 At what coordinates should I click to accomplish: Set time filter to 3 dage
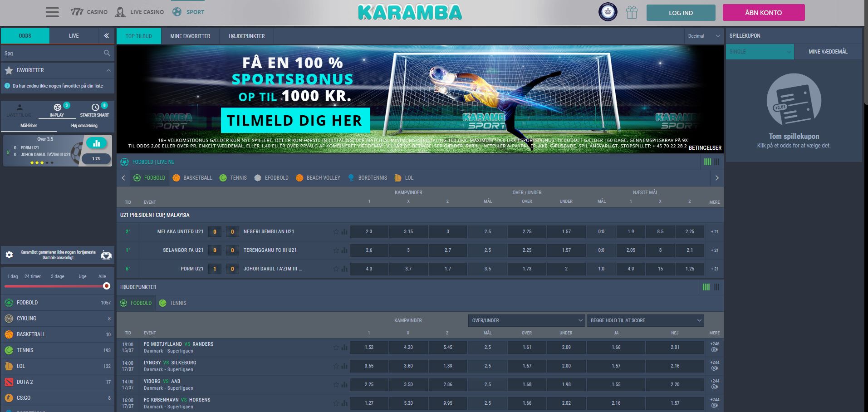(58, 276)
